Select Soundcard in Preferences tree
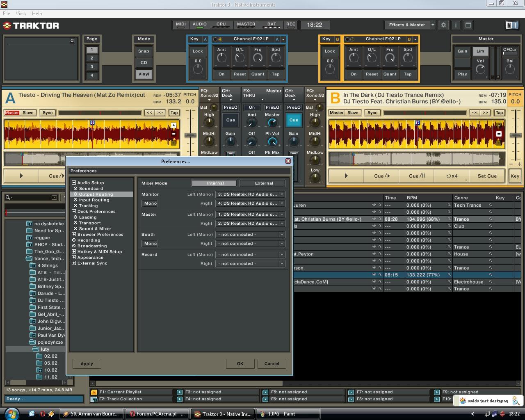This screenshot has height=420, width=525. (91, 189)
